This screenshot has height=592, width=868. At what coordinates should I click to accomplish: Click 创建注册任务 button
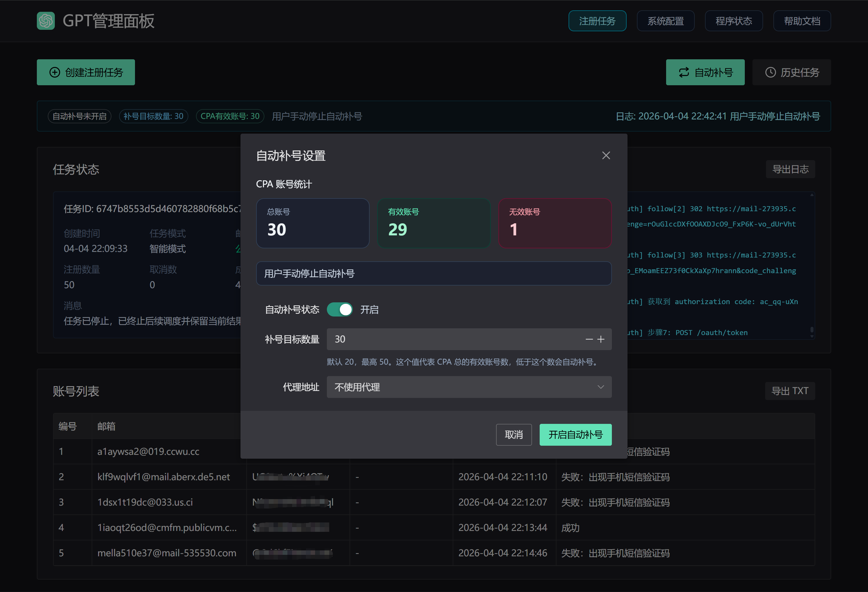86,73
